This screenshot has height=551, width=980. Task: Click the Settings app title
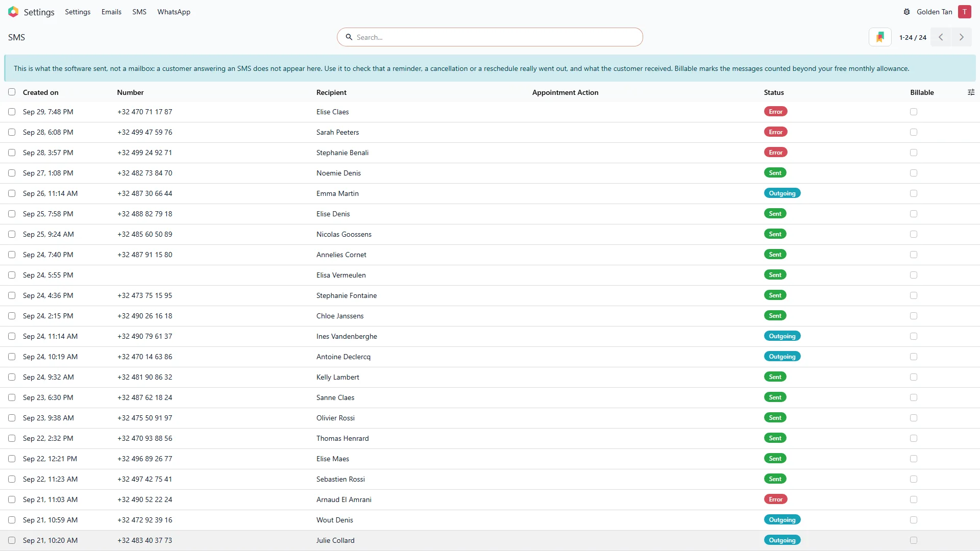click(x=39, y=12)
